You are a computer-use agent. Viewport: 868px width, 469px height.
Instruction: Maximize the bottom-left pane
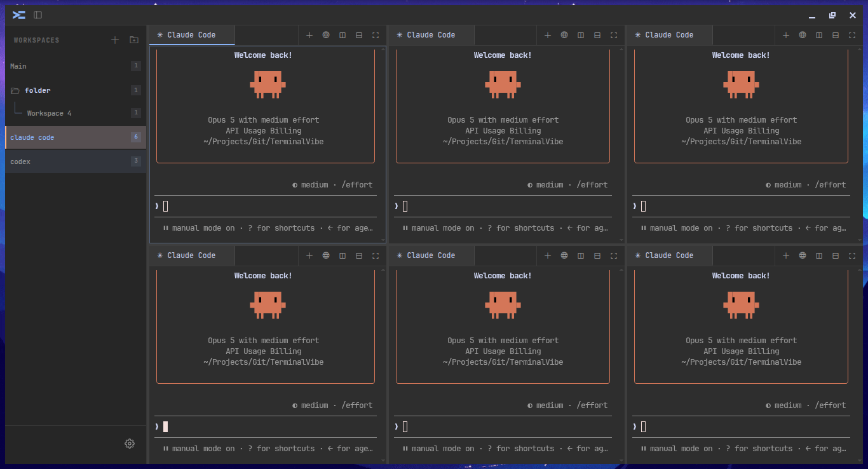click(376, 255)
